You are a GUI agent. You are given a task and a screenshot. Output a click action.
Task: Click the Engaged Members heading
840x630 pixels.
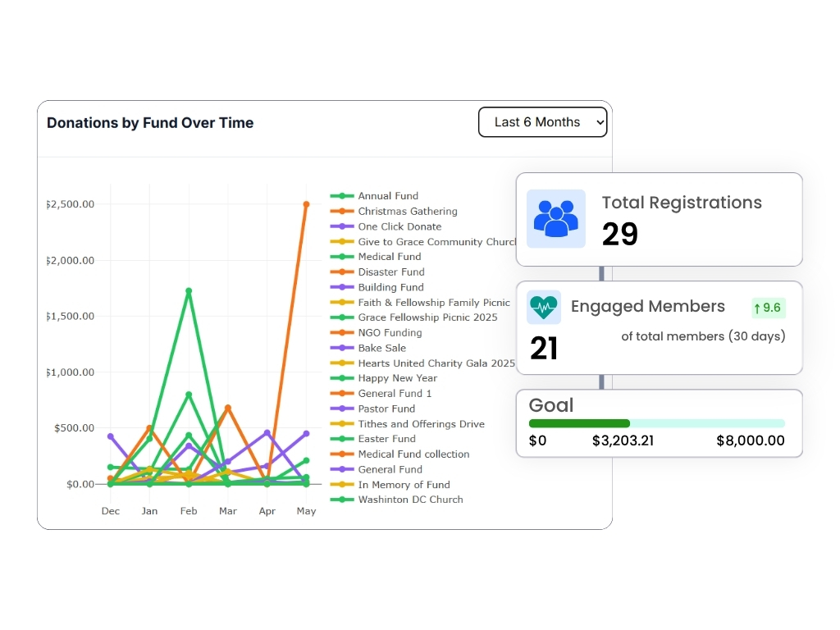648,307
